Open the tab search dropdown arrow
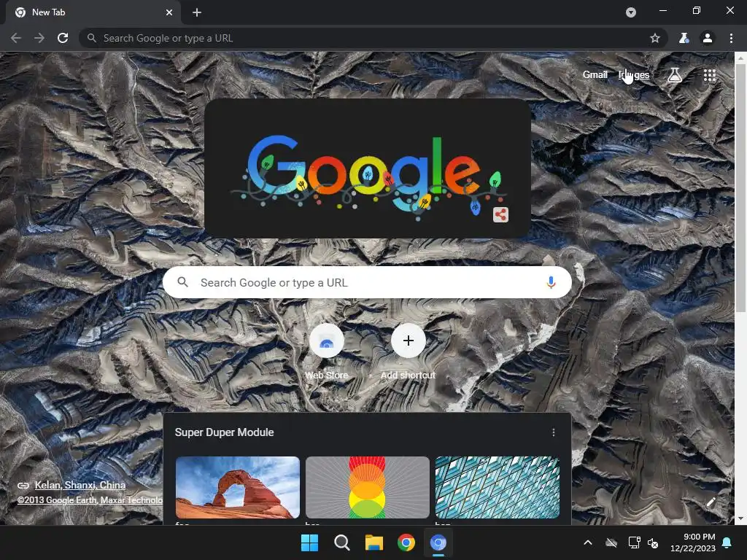The height and width of the screenshot is (560, 747). [631, 12]
